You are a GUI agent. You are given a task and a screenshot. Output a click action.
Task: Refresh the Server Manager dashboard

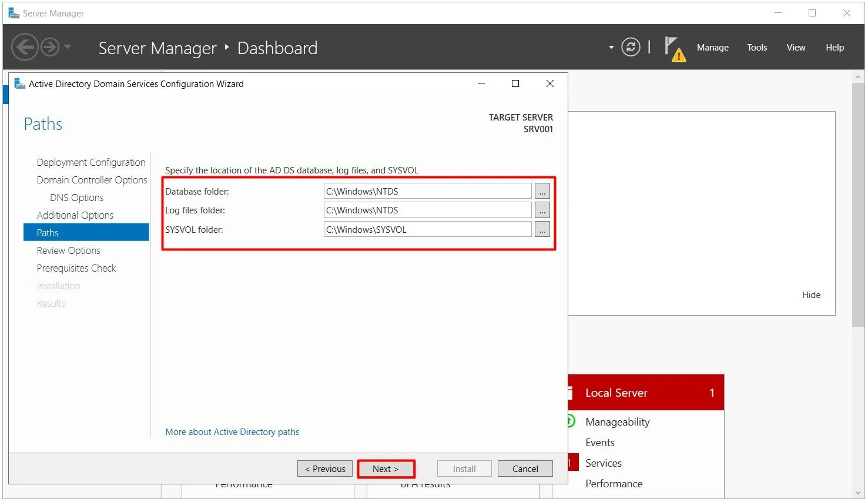[x=631, y=47]
